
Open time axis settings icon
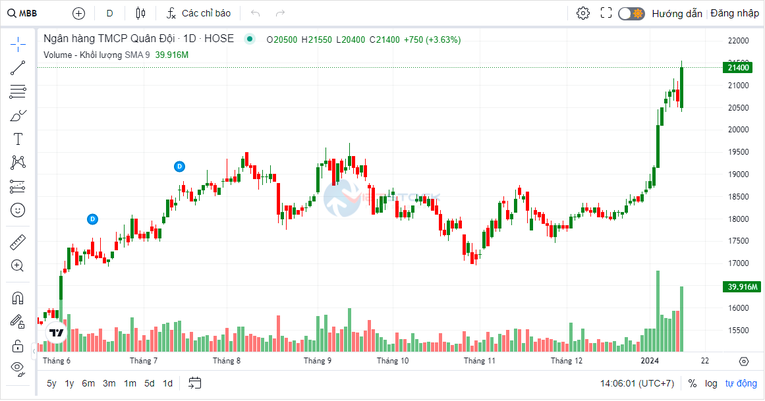pos(744,361)
